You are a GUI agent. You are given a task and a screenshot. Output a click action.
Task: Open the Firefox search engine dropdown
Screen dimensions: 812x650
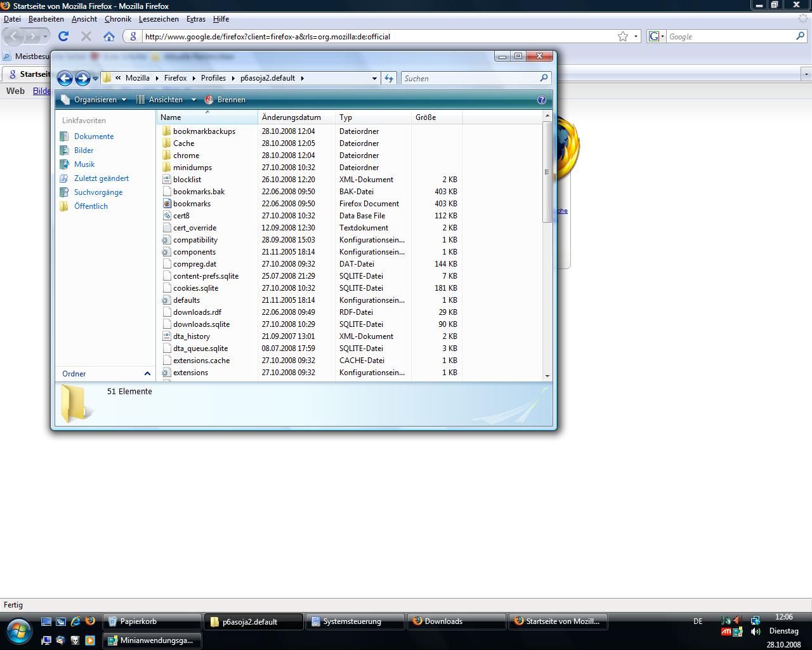(x=656, y=36)
